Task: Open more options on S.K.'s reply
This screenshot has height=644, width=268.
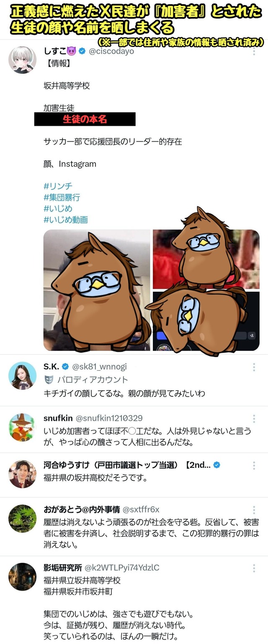Action: 254,367
